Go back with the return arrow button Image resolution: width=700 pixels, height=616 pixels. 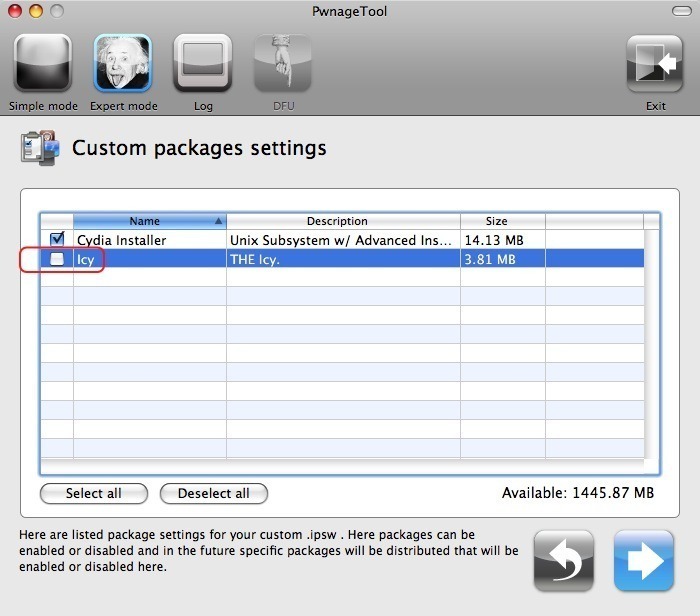[564, 561]
